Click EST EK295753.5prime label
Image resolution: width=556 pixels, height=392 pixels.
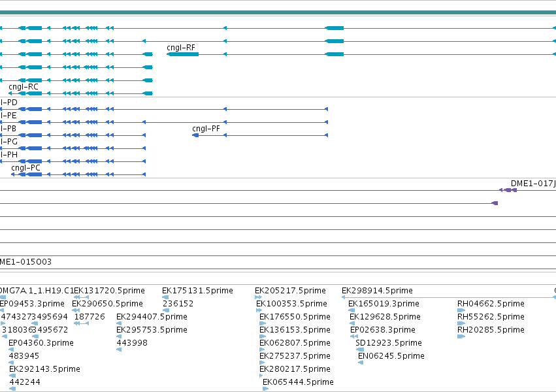coord(152,330)
